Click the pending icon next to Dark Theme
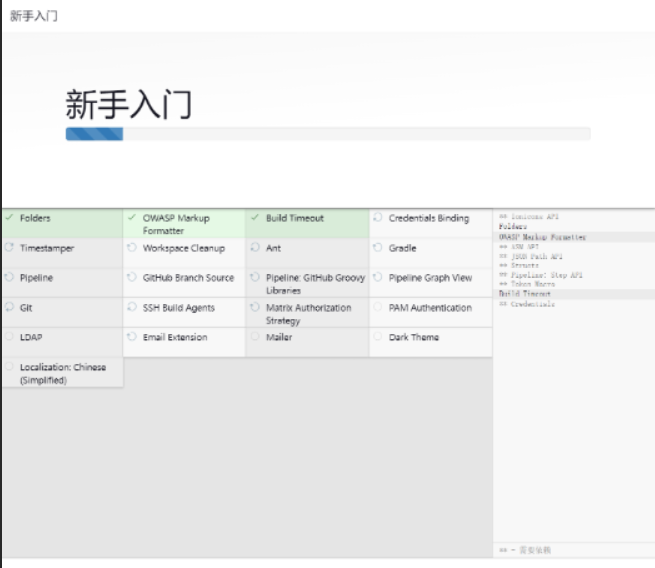655x568 pixels. [378, 337]
